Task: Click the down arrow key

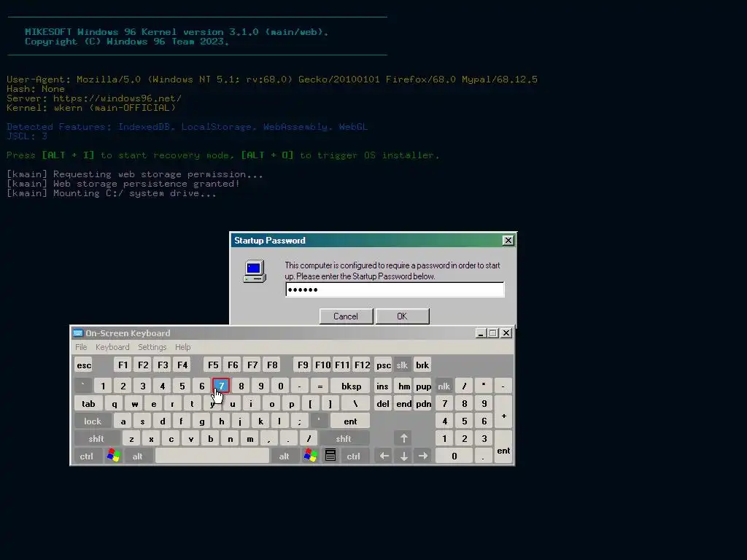Action: (x=403, y=456)
